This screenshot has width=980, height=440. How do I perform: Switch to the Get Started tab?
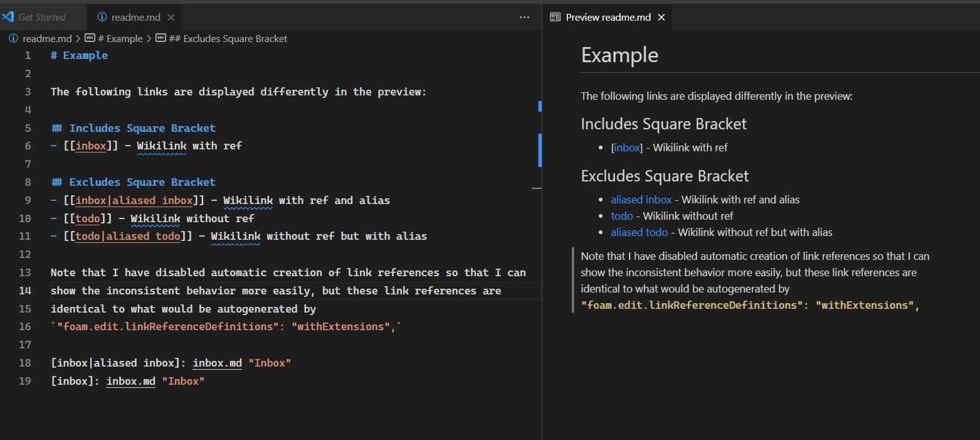click(42, 18)
